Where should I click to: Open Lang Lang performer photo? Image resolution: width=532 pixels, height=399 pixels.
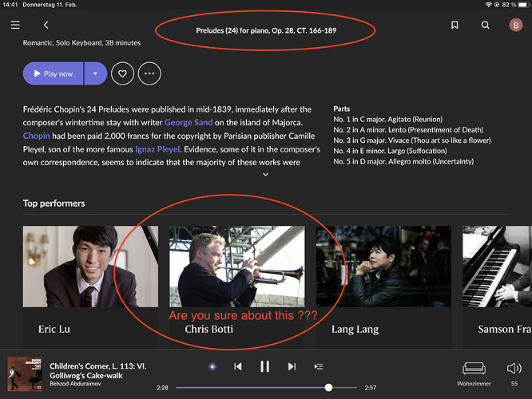tap(383, 267)
